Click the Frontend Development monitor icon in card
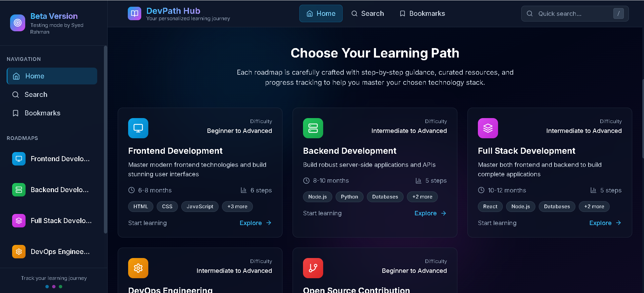 [138, 128]
